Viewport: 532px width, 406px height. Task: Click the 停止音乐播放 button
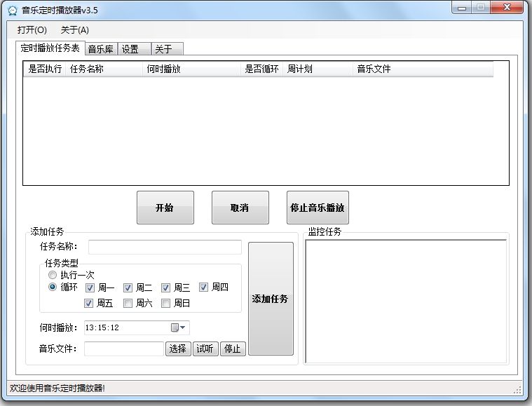(318, 208)
